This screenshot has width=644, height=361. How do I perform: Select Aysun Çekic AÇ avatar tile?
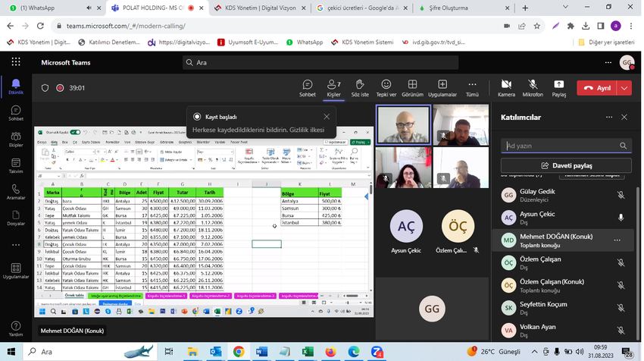tap(406, 226)
